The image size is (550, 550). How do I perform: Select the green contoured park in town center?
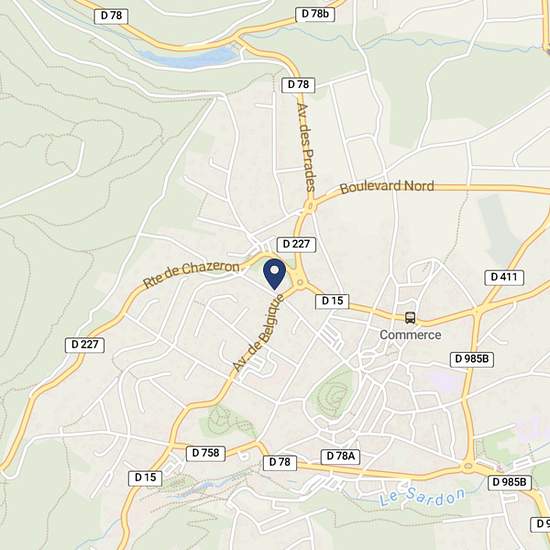coord(333,392)
